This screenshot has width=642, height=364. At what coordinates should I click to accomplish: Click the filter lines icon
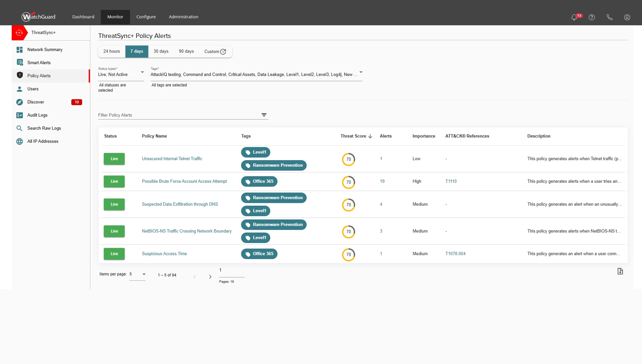(x=264, y=115)
